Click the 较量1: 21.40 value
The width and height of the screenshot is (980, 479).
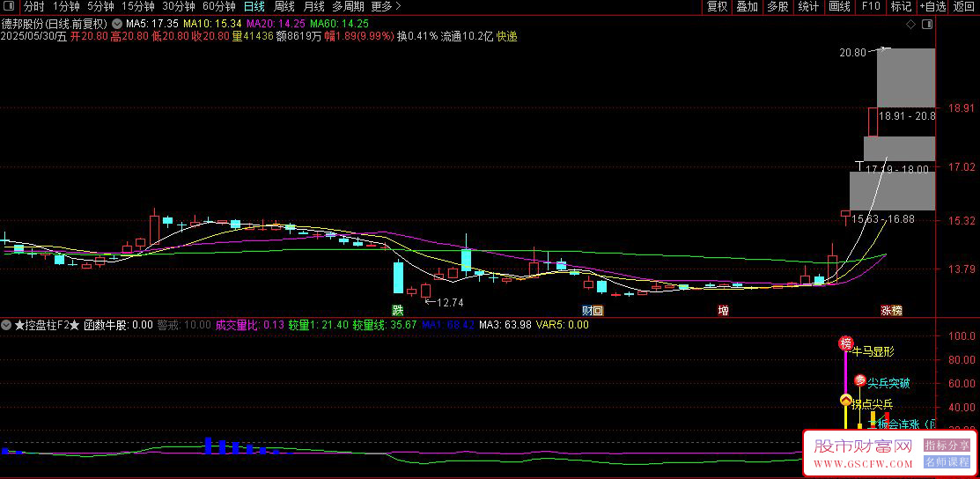tap(318, 325)
